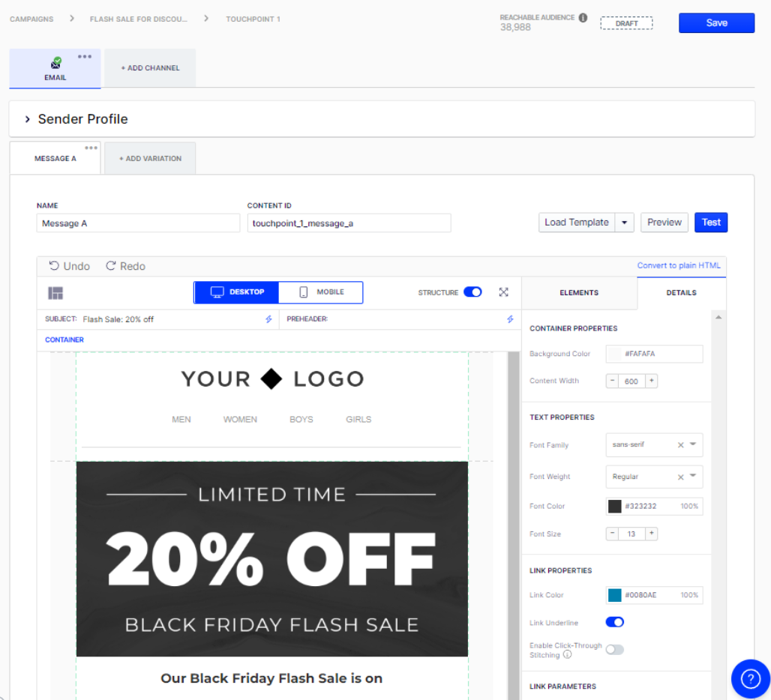Disable the Link Underline toggle
Screen dimensions: 771x700
pos(615,622)
